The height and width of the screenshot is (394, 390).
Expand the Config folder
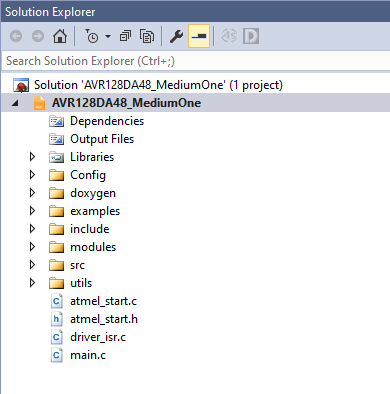tap(32, 175)
